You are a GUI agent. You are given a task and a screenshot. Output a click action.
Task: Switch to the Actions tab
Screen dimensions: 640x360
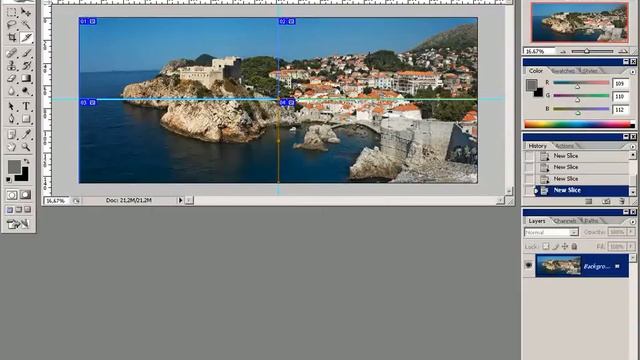point(564,146)
